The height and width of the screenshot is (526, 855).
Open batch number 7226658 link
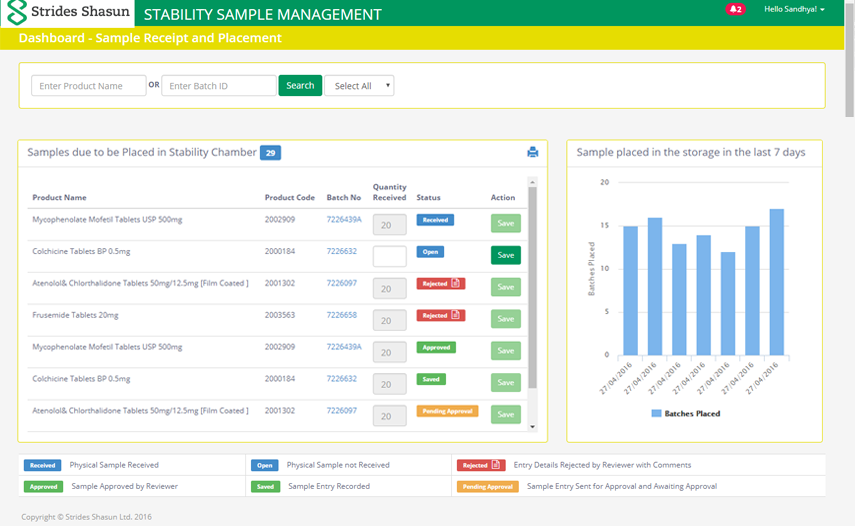point(341,315)
